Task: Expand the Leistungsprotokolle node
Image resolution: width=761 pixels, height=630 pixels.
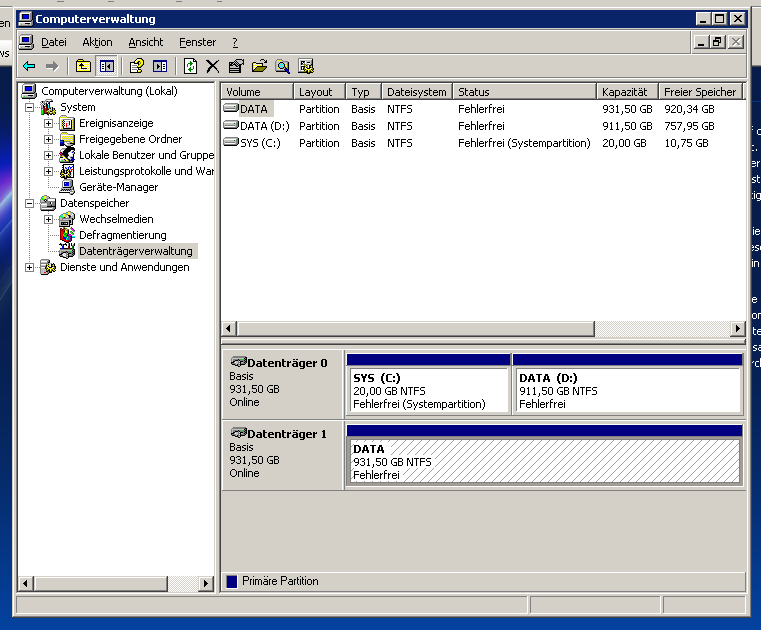Action: (x=49, y=171)
